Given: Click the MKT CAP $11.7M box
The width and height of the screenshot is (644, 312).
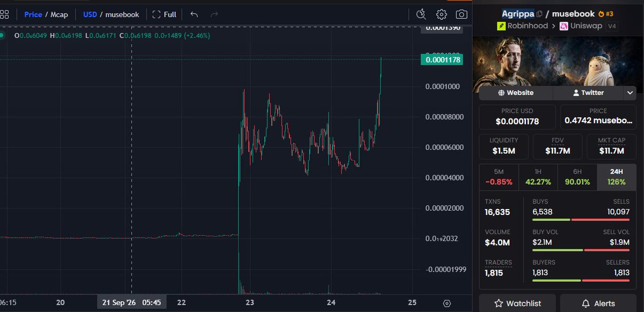Looking at the screenshot, I should pos(612,146).
